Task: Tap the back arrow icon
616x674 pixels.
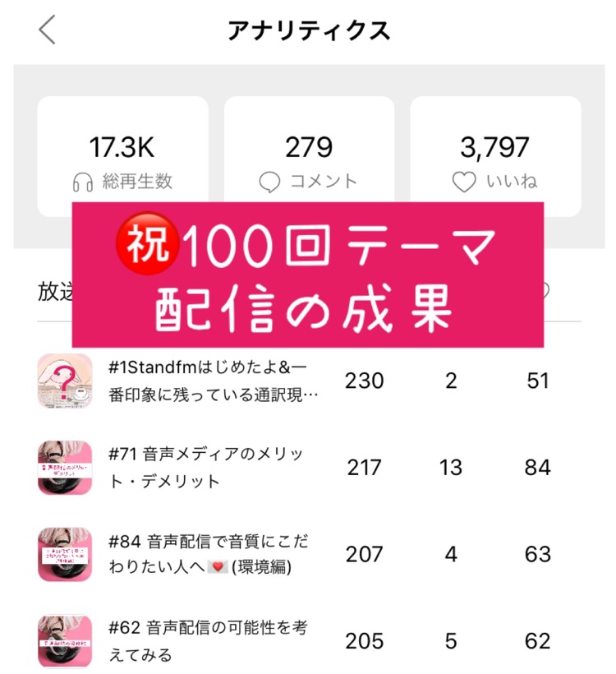Action: (x=47, y=31)
